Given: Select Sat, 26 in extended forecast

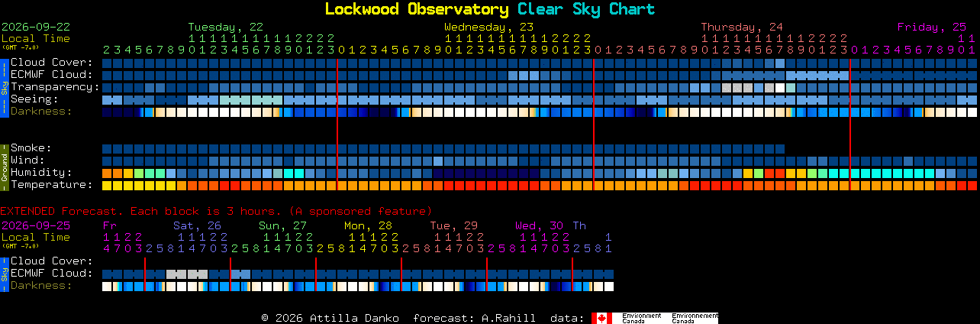Looking at the screenshot, I should click(x=197, y=225).
